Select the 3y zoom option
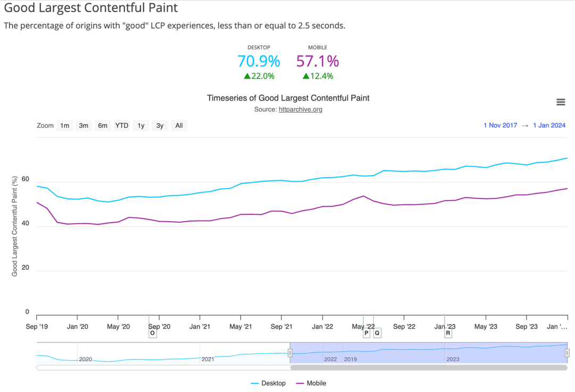This screenshot has height=392, width=575. [x=160, y=126]
